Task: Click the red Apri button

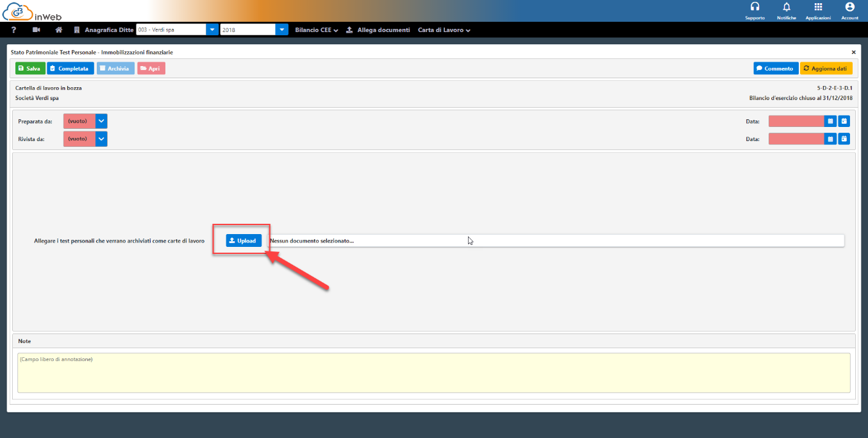Action: coord(151,68)
